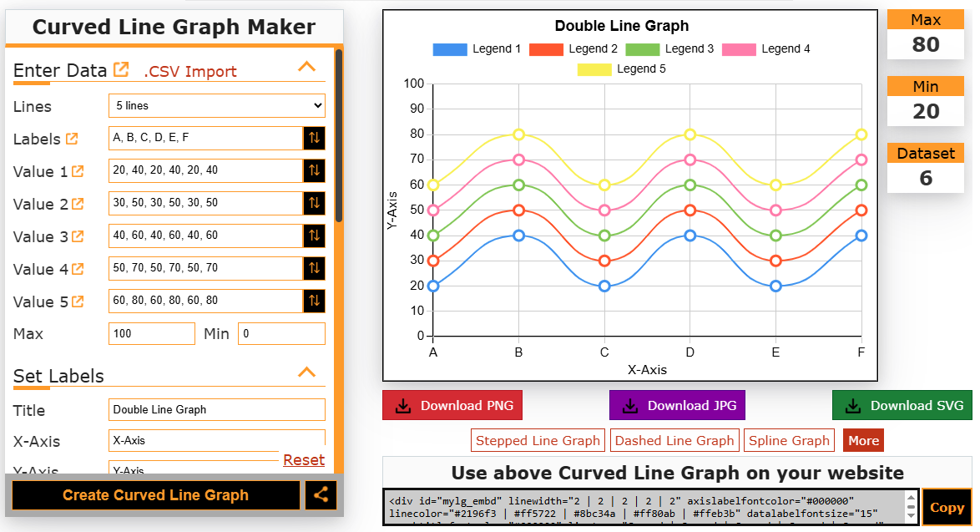Click Create Curved Line Graph button
The image size is (980, 532).
pos(155,495)
